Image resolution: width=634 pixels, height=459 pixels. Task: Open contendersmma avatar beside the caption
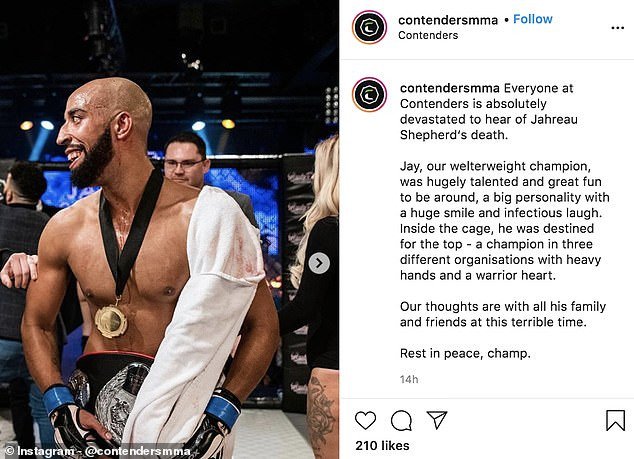point(369,95)
